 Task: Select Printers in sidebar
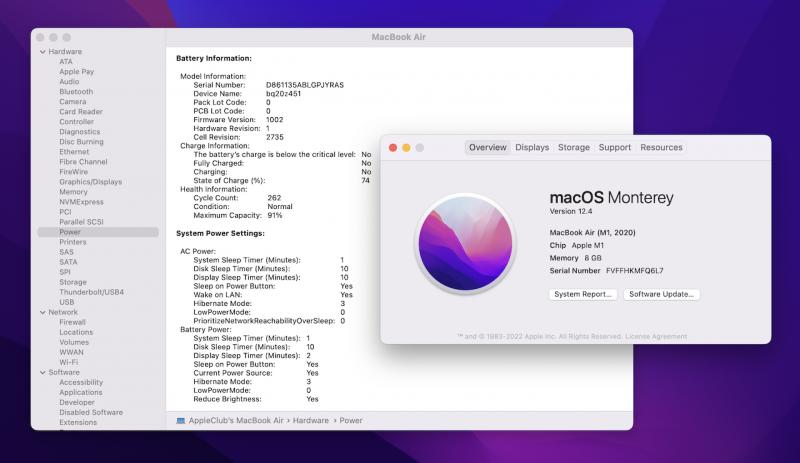click(72, 242)
